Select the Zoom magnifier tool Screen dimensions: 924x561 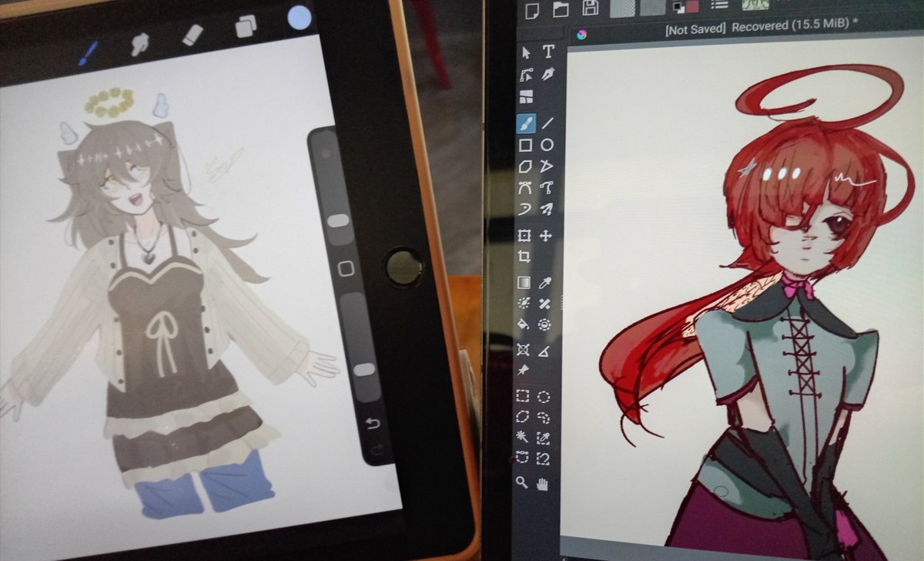[521, 482]
